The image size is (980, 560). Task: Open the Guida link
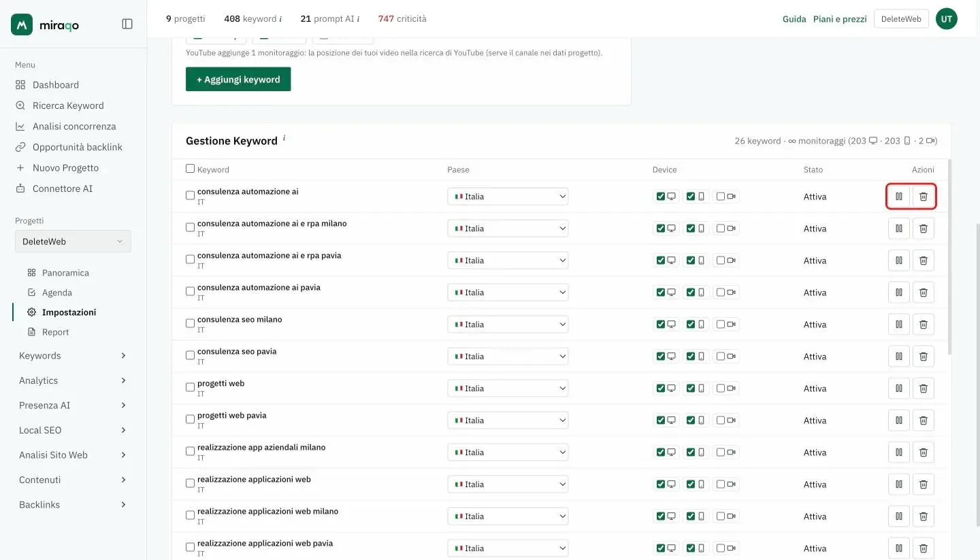(794, 19)
